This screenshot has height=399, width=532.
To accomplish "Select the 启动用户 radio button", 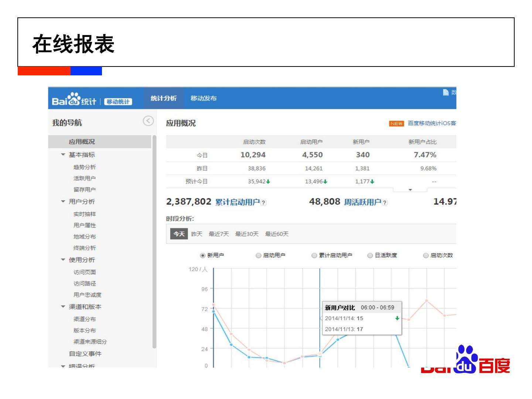I will pos(259,255).
